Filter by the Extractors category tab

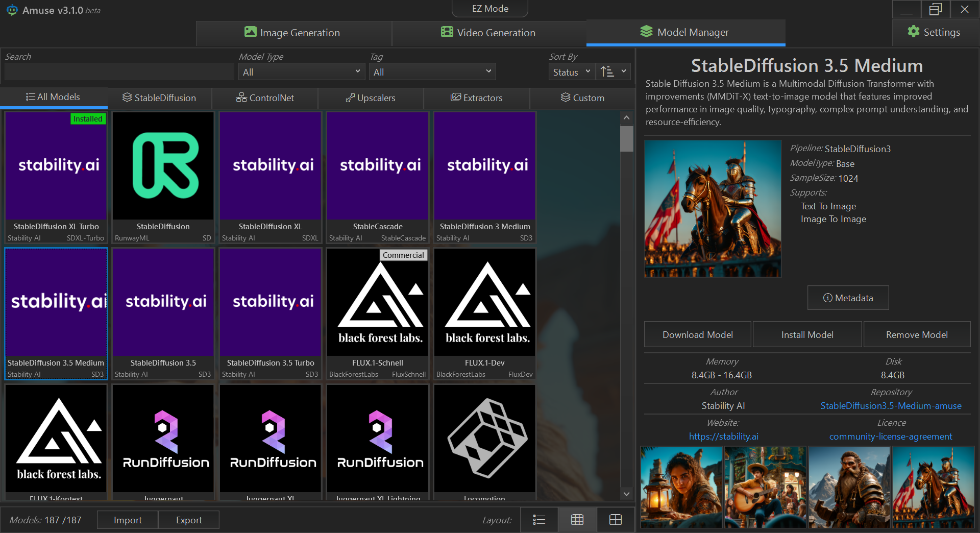coord(477,98)
